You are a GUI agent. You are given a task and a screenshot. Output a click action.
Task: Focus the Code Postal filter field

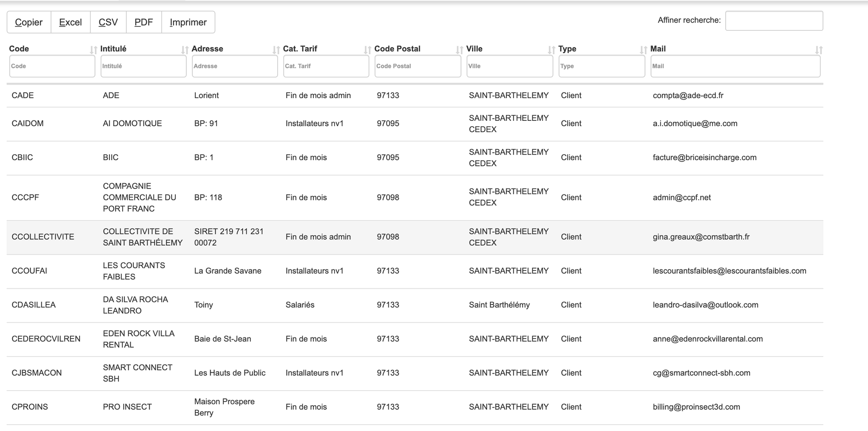coord(418,66)
